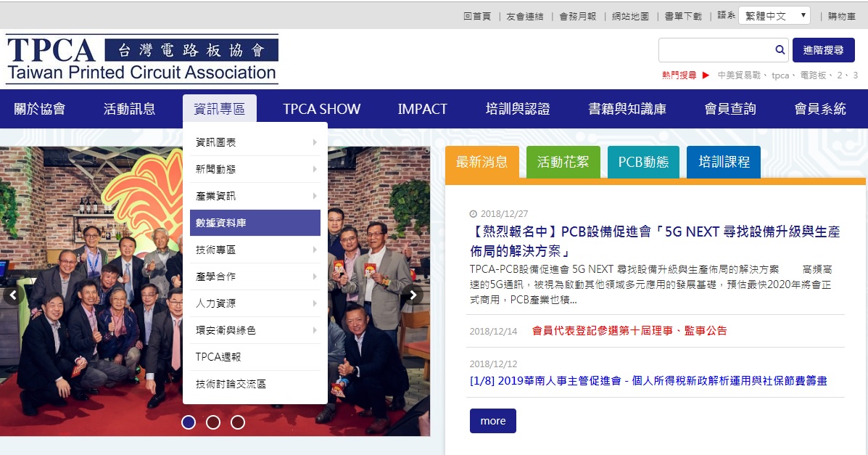Screen dimensions: 868x455
Task: Select 資訊圖表 menu entry
Action: coord(255,142)
